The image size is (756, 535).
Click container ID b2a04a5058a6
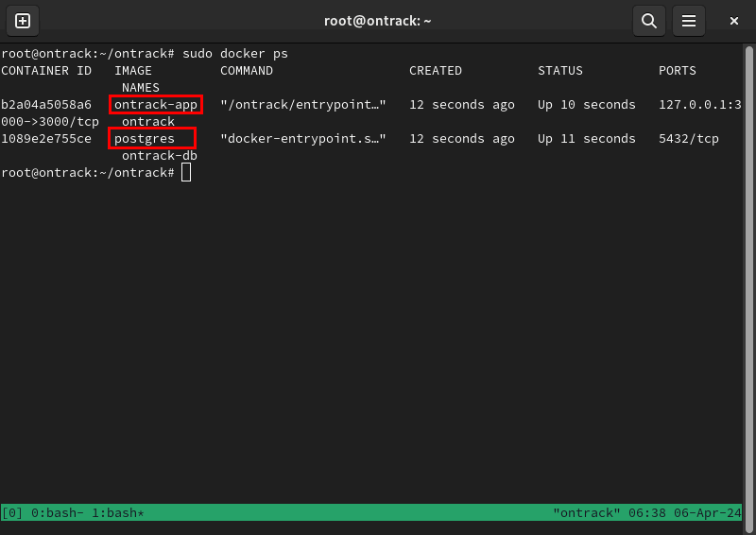click(x=46, y=105)
